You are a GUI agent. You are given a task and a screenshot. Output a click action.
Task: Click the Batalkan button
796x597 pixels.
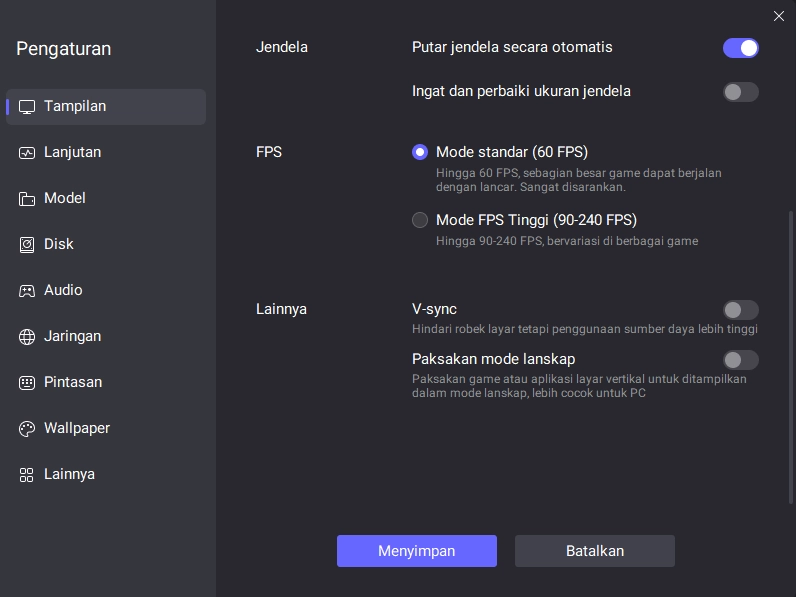[594, 551]
